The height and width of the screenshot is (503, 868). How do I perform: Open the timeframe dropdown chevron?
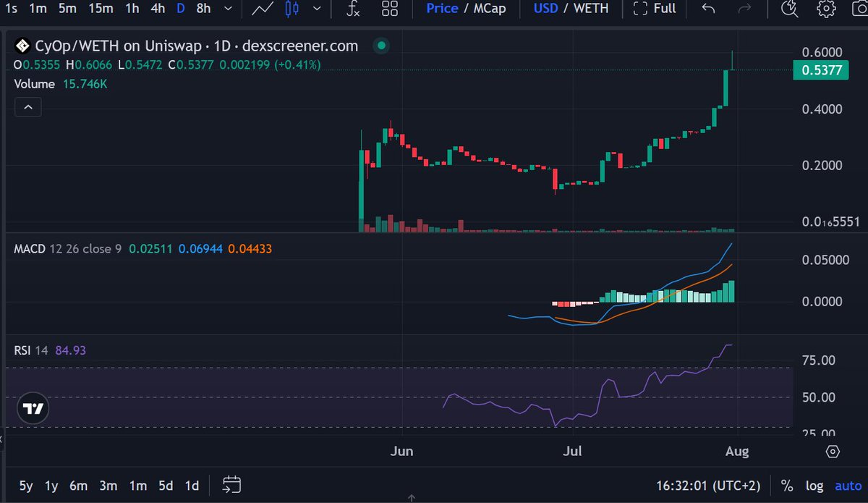tap(229, 9)
